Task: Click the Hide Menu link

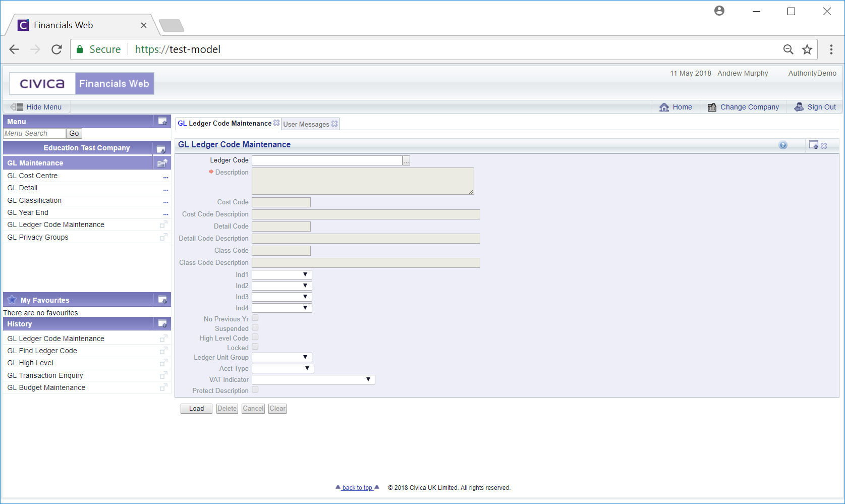Action: click(x=44, y=107)
